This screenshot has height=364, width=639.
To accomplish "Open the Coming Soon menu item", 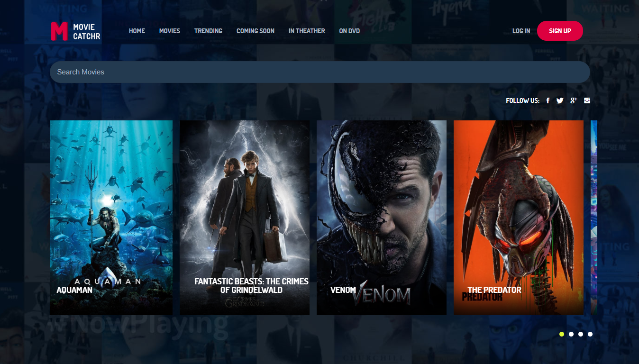I will point(256,31).
